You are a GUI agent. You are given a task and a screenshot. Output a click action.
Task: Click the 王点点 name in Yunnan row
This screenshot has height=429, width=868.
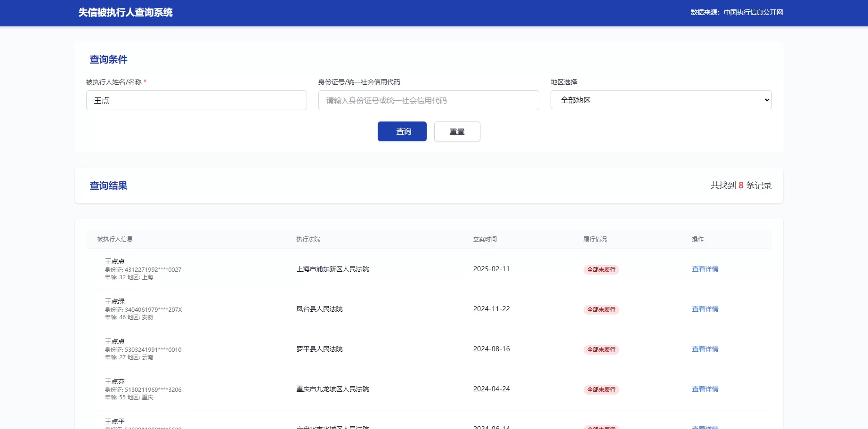(115, 341)
